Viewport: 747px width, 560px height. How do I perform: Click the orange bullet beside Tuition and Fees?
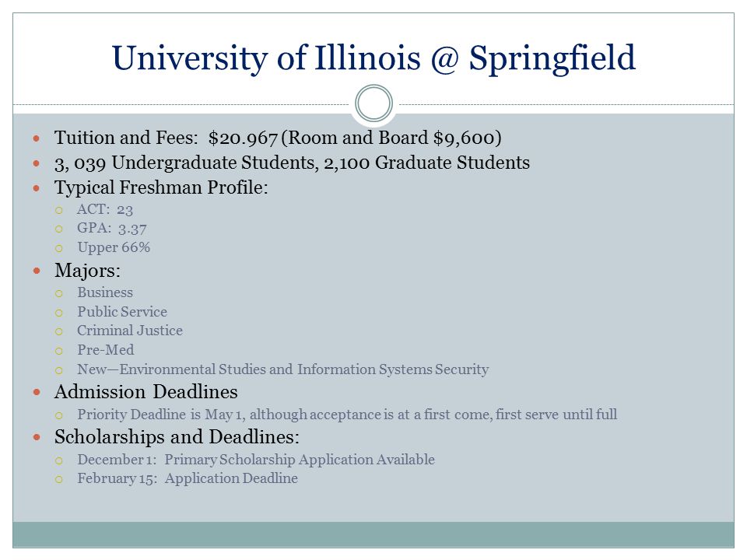pyautogui.click(x=37, y=138)
